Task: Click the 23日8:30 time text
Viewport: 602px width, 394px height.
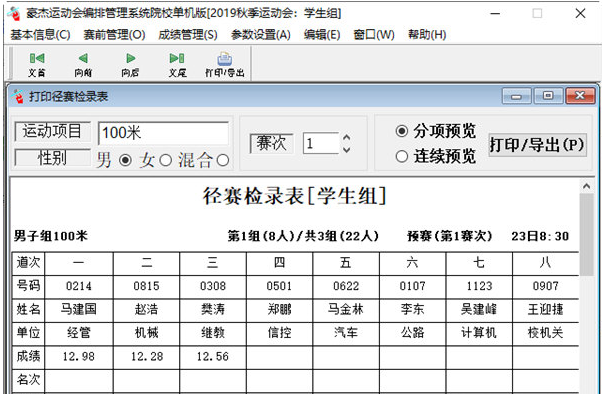Action: [x=540, y=236]
